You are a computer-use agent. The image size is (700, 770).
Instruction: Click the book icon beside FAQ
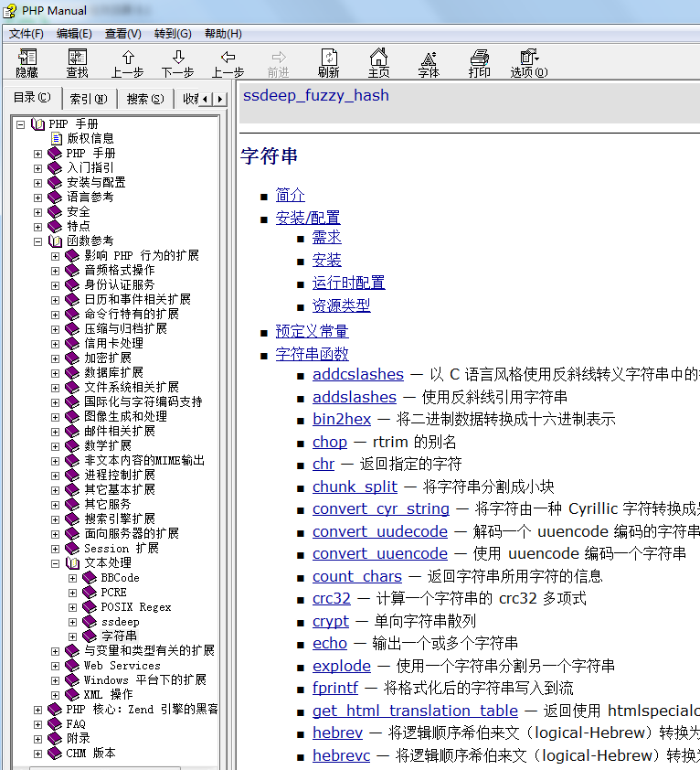[x=55, y=724]
